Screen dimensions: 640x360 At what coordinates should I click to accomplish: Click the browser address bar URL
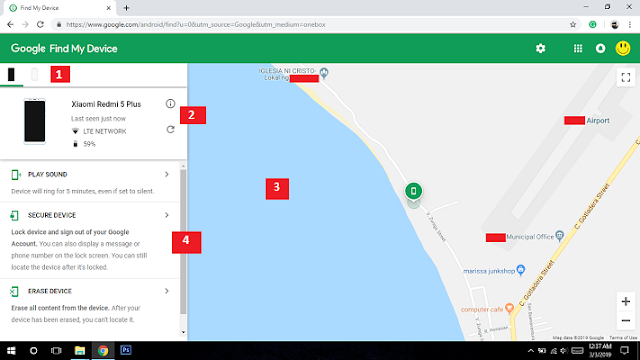[196, 24]
